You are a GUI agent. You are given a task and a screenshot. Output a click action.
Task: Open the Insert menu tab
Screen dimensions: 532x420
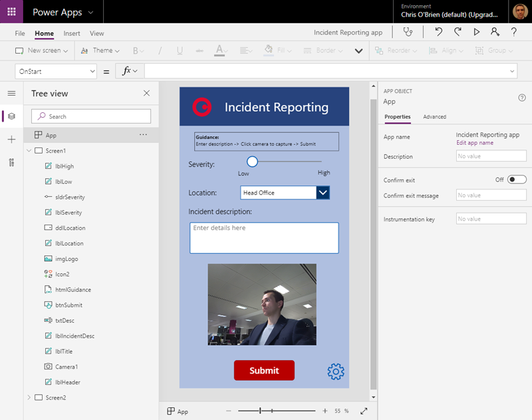[x=72, y=33]
